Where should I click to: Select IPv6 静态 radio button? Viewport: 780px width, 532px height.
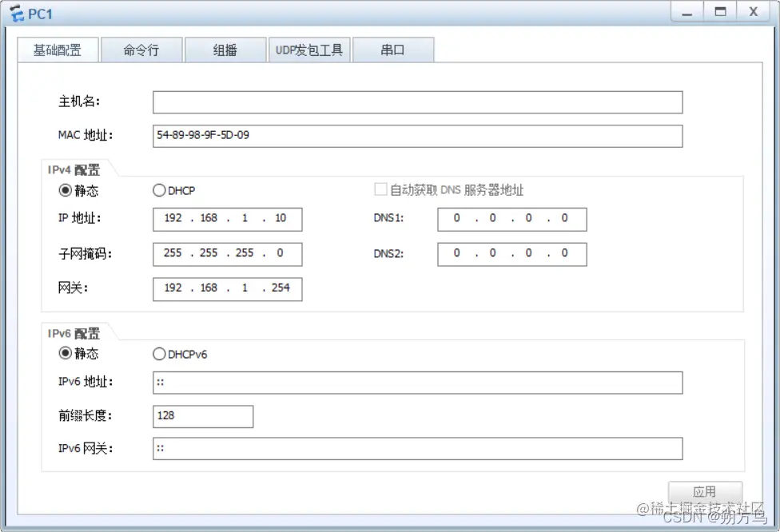click(66, 354)
